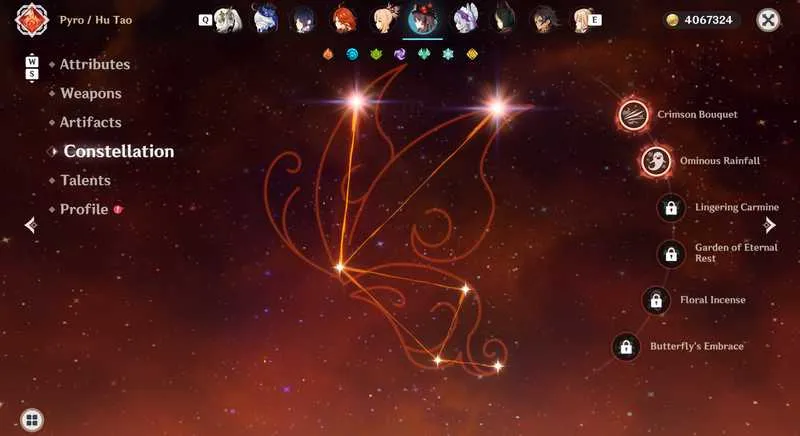The height and width of the screenshot is (436, 800).
Task: Filter characters by the teal Anemo element icon
Action: coord(424,54)
